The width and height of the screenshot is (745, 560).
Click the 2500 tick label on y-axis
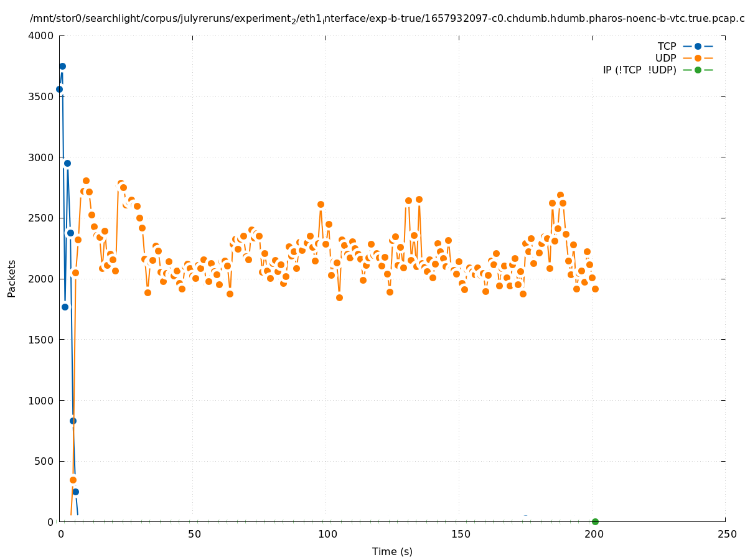click(x=42, y=218)
